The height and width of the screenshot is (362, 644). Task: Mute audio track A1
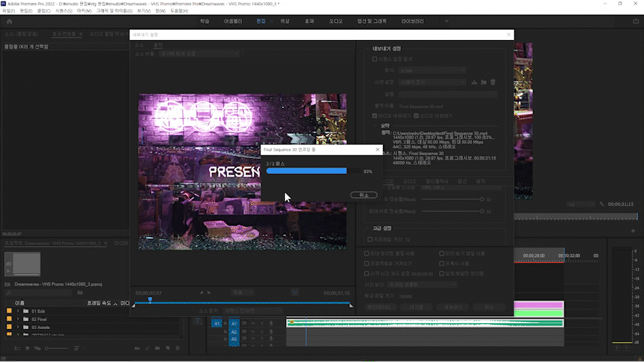pos(253,323)
